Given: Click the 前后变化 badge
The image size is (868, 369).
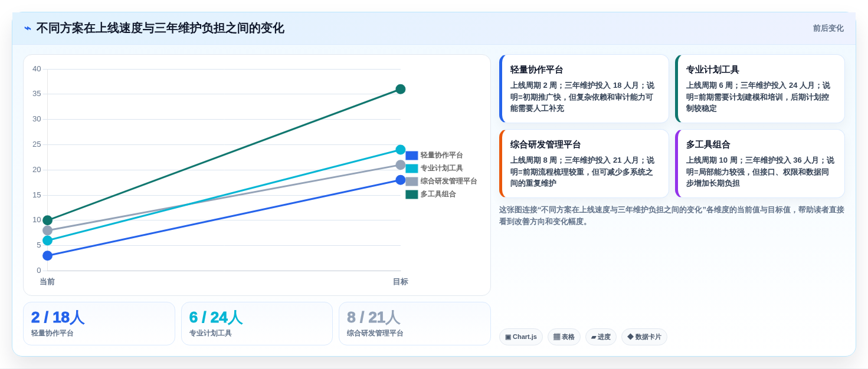Looking at the screenshot, I should (x=828, y=28).
